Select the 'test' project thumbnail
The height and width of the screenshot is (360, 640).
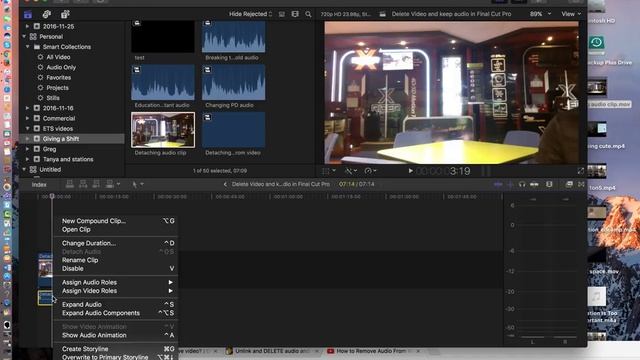pyautogui.click(x=163, y=36)
